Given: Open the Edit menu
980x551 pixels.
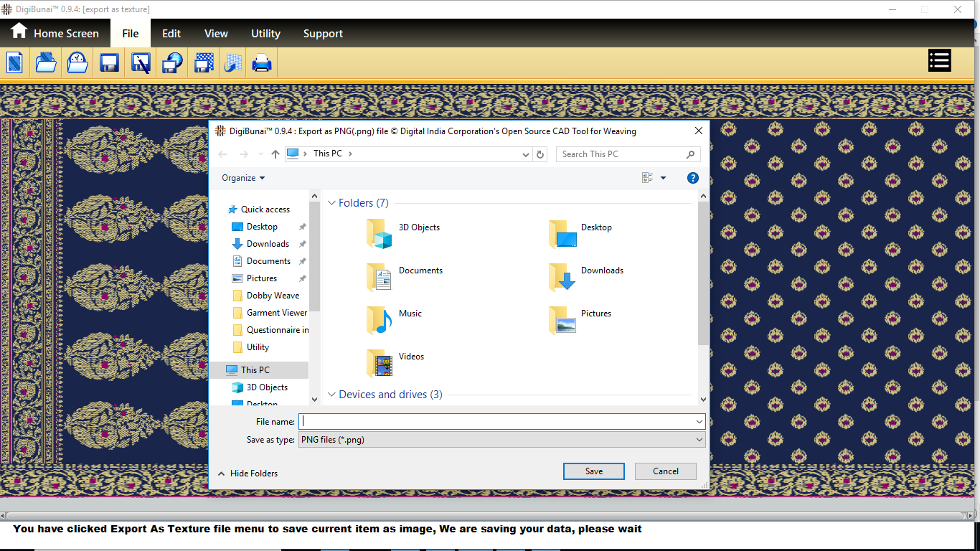Looking at the screenshot, I should (x=171, y=34).
